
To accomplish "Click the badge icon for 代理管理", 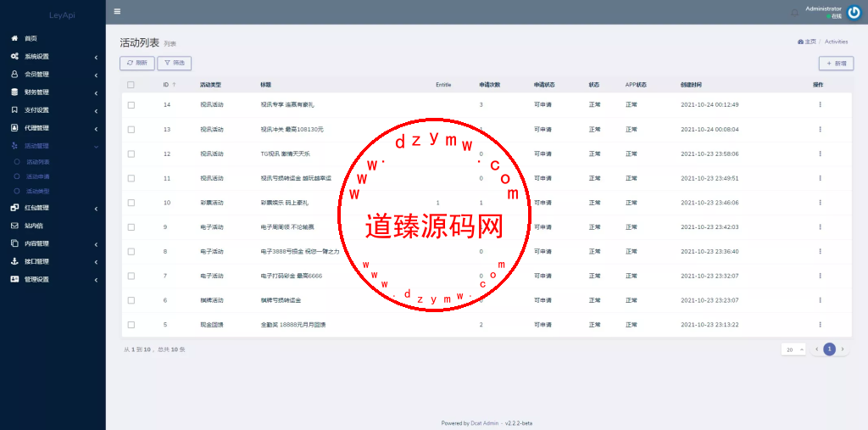I will click(15, 128).
